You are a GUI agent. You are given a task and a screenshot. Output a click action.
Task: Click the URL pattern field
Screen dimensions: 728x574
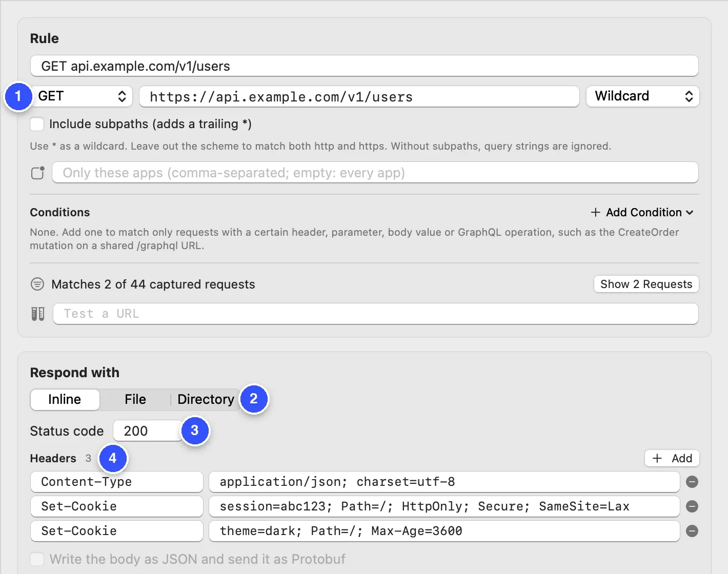coord(359,97)
